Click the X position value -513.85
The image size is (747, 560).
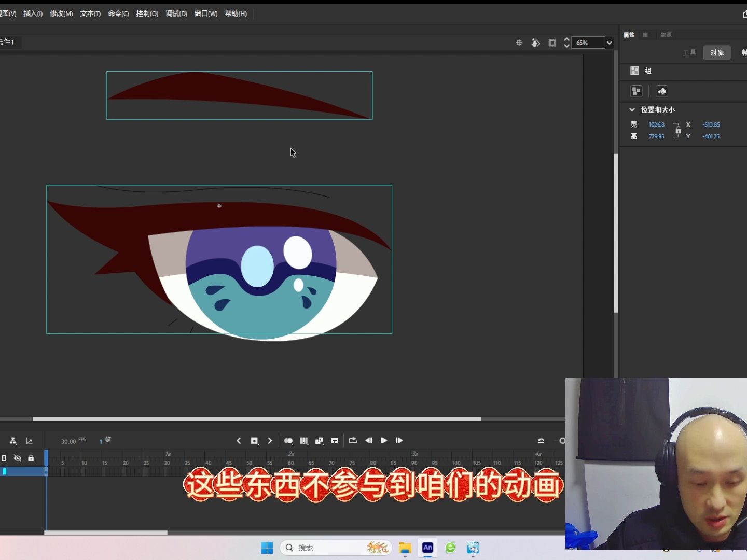711,124
